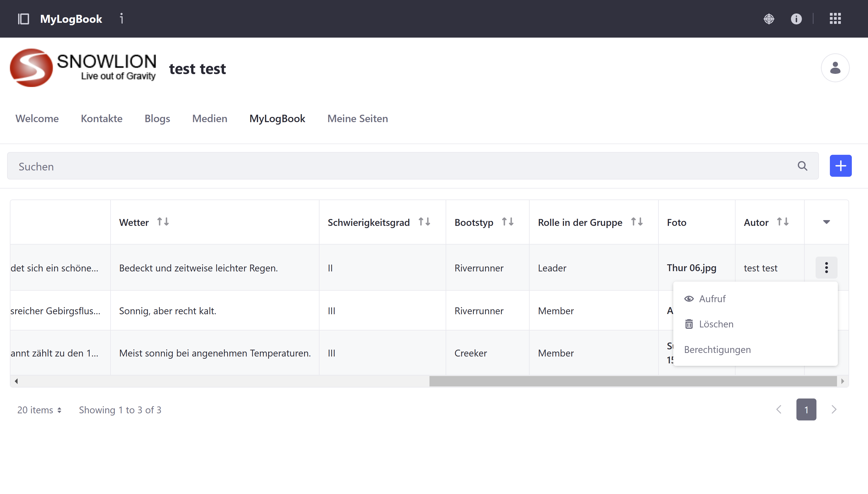Sort by Wetter column
Screen dimensions: 868x494
pos(163,222)
